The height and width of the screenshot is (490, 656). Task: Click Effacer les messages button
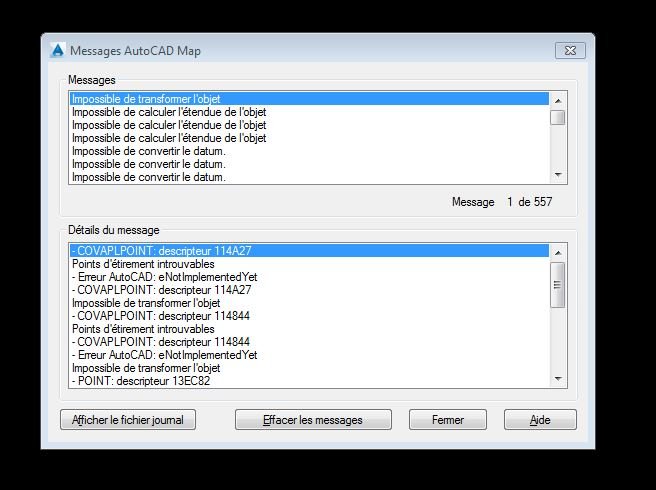[x=313, y=420]
